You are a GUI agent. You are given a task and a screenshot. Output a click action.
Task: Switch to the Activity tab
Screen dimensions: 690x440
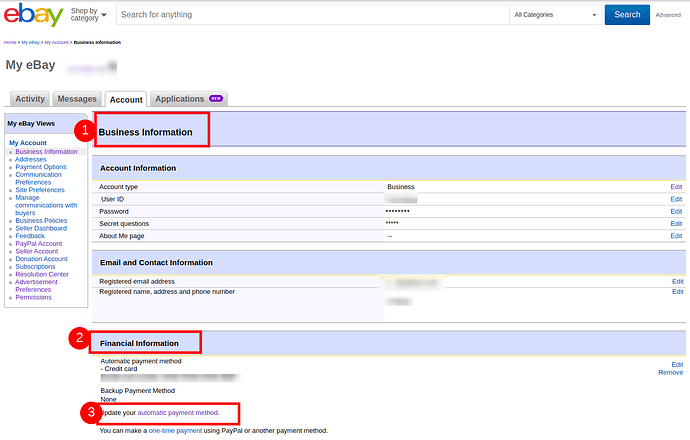[29, 99]
